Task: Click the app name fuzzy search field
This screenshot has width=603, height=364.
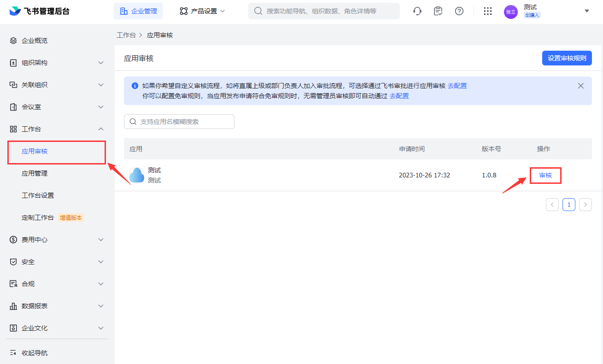Action: [179, 122]
